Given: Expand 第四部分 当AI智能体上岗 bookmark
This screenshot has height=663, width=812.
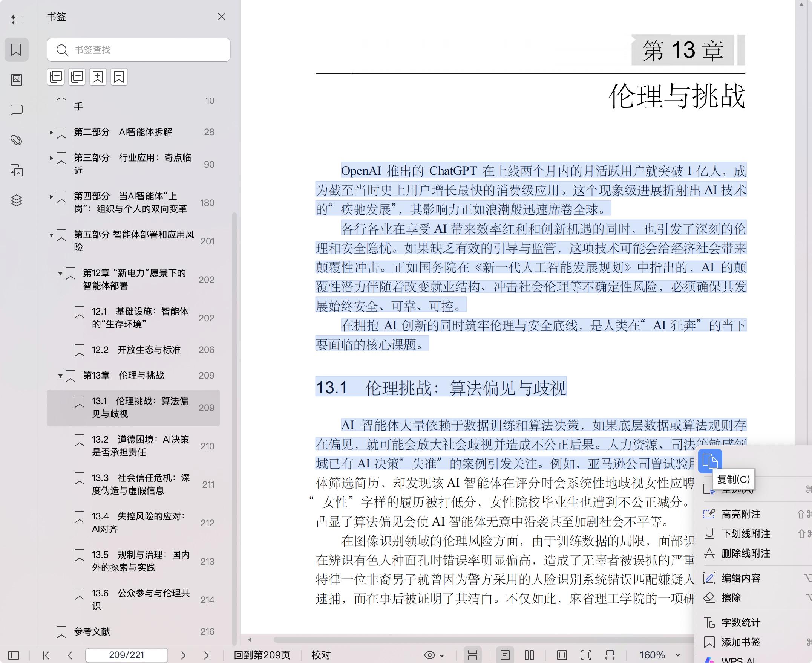Looking at the screenshot, I should (51, 197).
